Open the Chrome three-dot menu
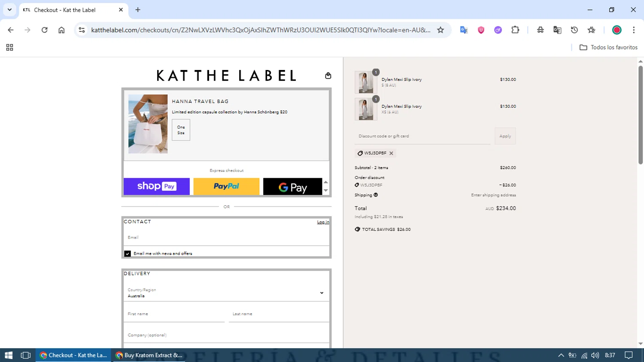The width and height of the screenshot is (644, 362). pyautogui.click(x=634, y=30)
